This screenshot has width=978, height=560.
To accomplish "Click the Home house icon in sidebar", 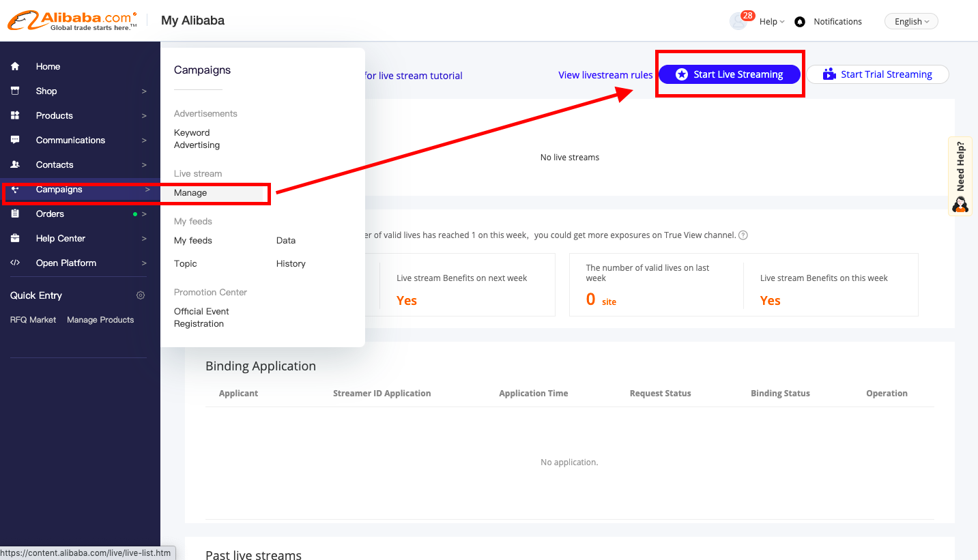I will 15,66.
